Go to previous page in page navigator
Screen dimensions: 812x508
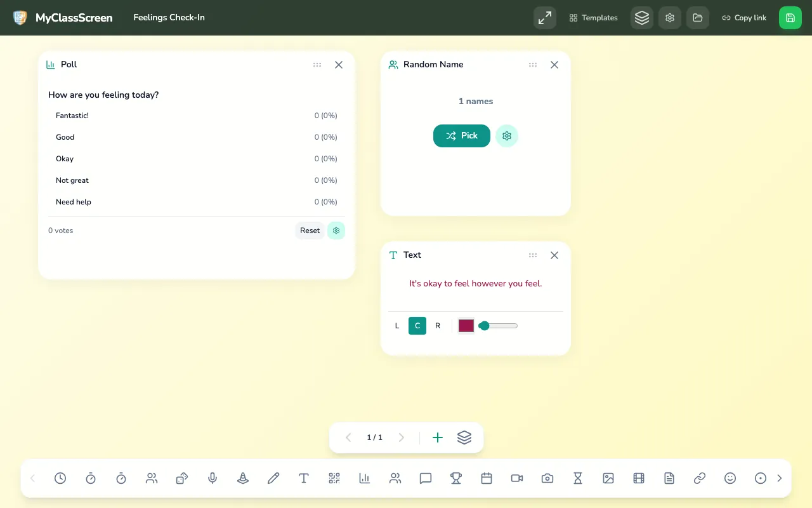348,438
